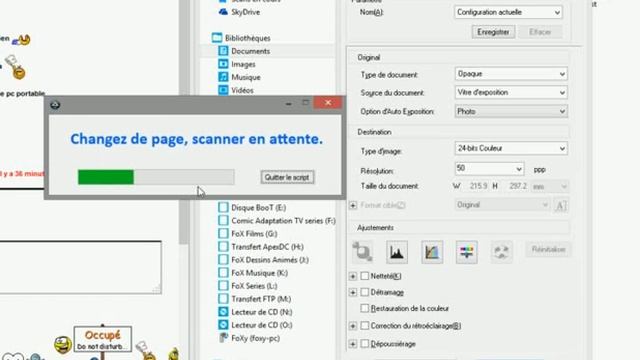The width and height of the screenshot is (640, 360).
Task: Expand the Dépoussiérage options
Action: [353, 344]
